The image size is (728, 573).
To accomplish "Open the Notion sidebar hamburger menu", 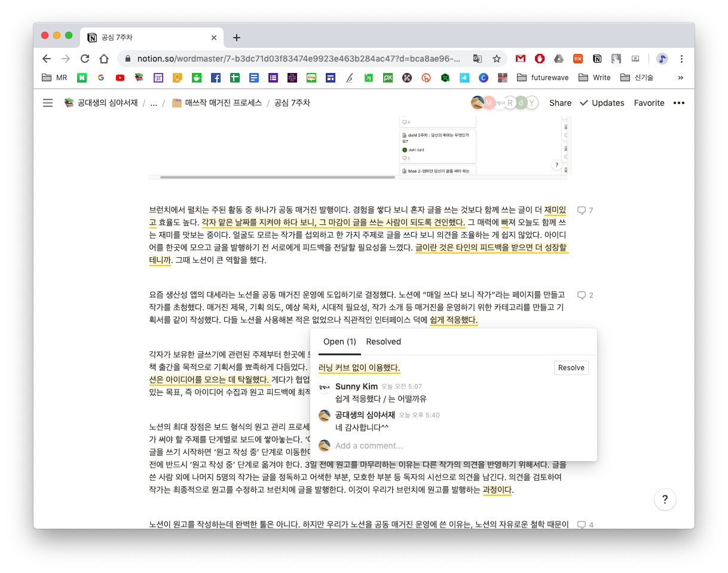I will coord(48,103).
